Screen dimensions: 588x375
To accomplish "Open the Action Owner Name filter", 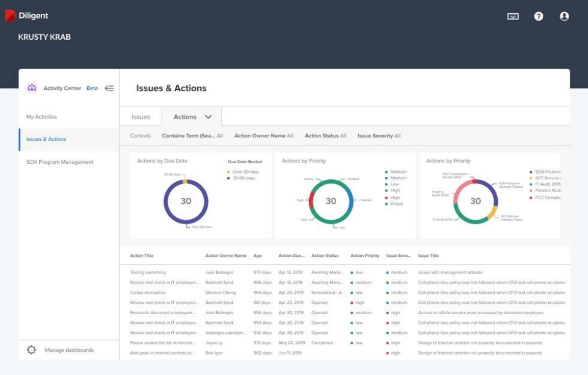I will [x=264, y=136].
